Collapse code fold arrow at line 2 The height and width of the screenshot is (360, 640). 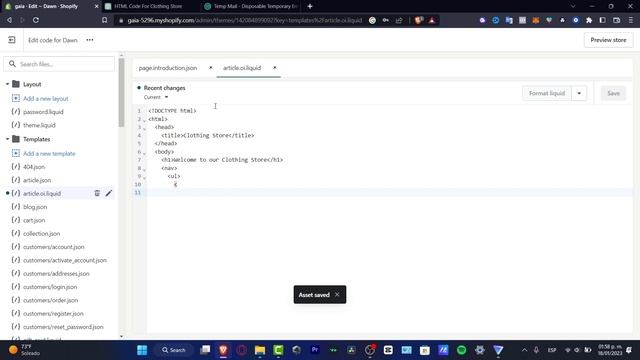pyautogui.click(x=144, y=120)
